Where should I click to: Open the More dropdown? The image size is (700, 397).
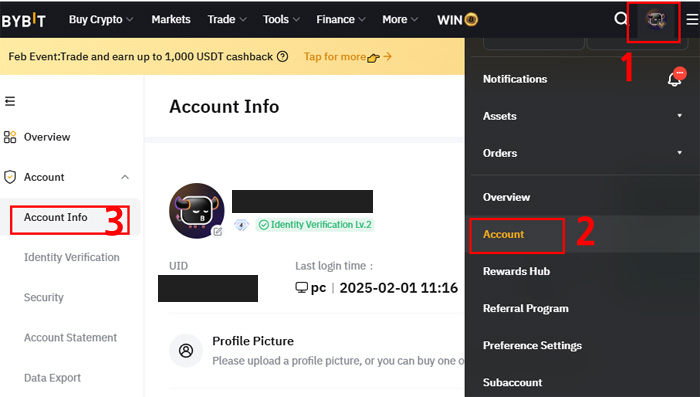400,20
